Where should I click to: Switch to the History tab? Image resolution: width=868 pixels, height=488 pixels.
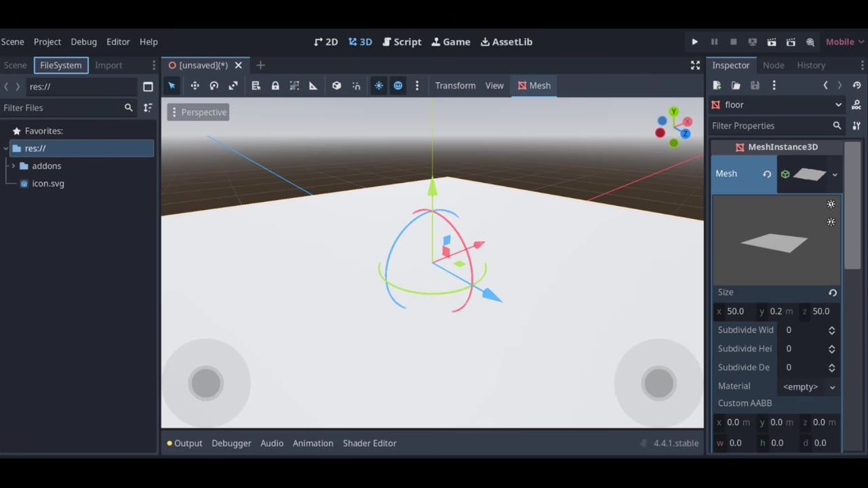811,65
